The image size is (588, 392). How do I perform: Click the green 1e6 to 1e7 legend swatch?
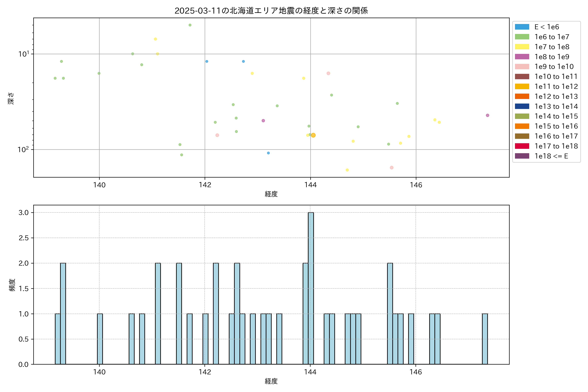(x=522, y=37)
